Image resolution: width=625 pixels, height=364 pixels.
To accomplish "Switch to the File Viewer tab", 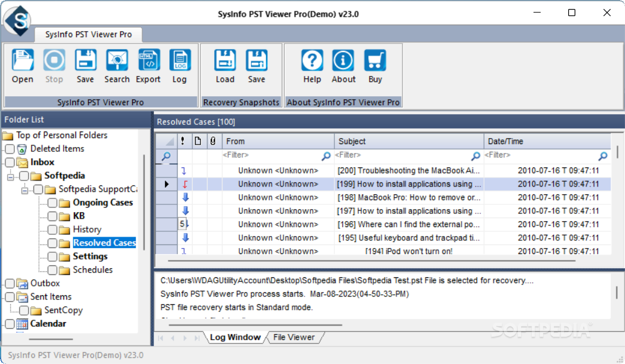I will click(294, 337).
